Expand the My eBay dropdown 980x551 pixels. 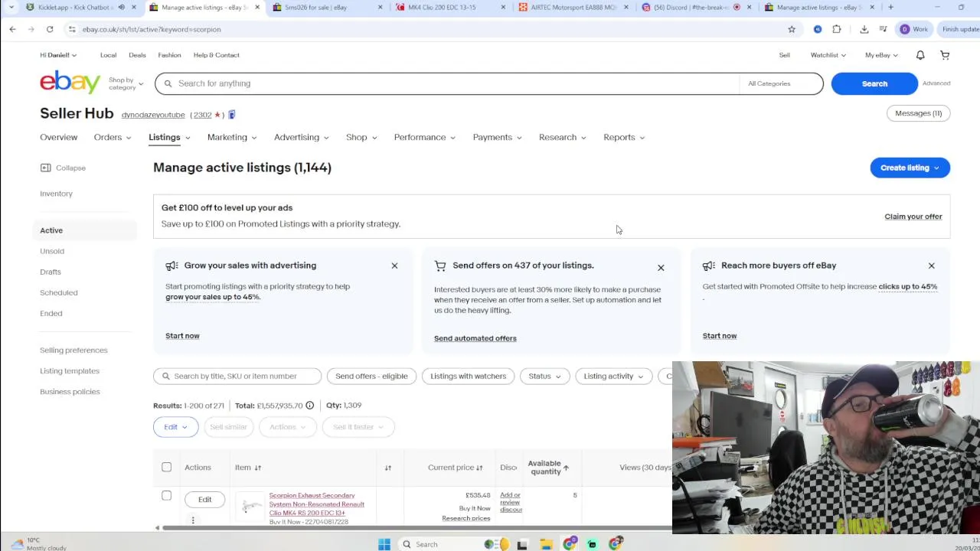tap(881, 55)
